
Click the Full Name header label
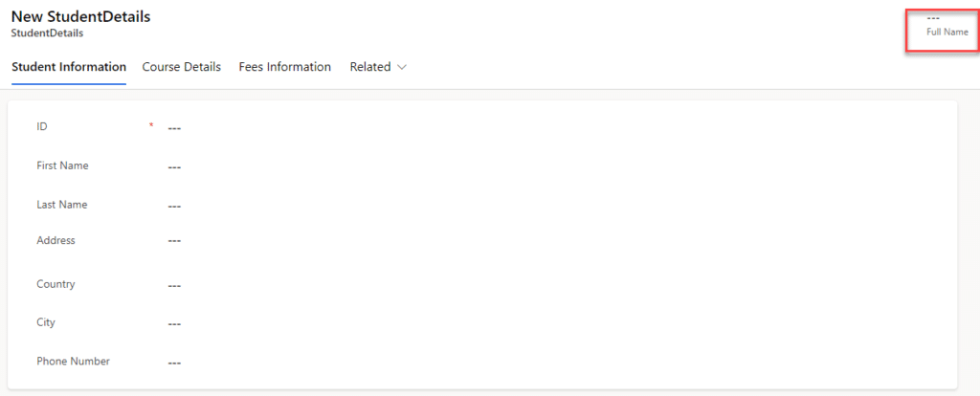(x=947, y=33)
